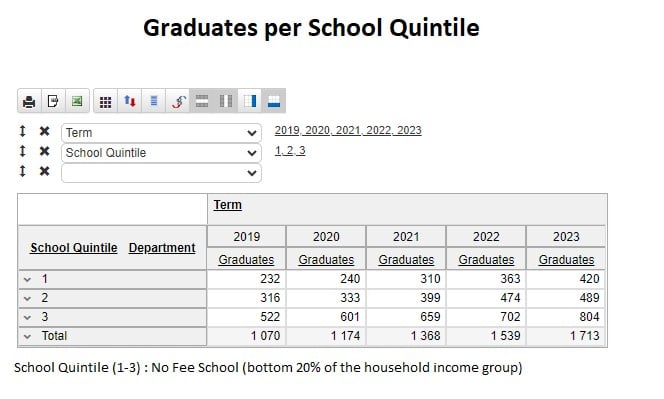
Task: Click the export document icon
Action: click(53, 101)
